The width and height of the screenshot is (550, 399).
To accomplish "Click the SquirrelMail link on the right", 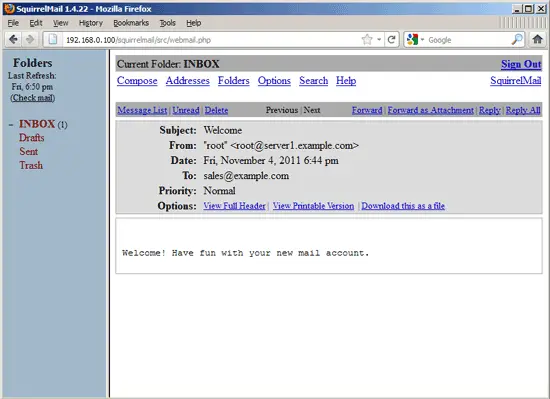I will [516, 81].
